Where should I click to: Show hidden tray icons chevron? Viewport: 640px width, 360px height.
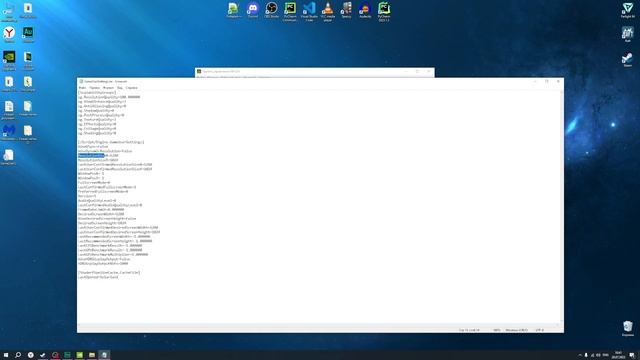click(x=580, y=355)
